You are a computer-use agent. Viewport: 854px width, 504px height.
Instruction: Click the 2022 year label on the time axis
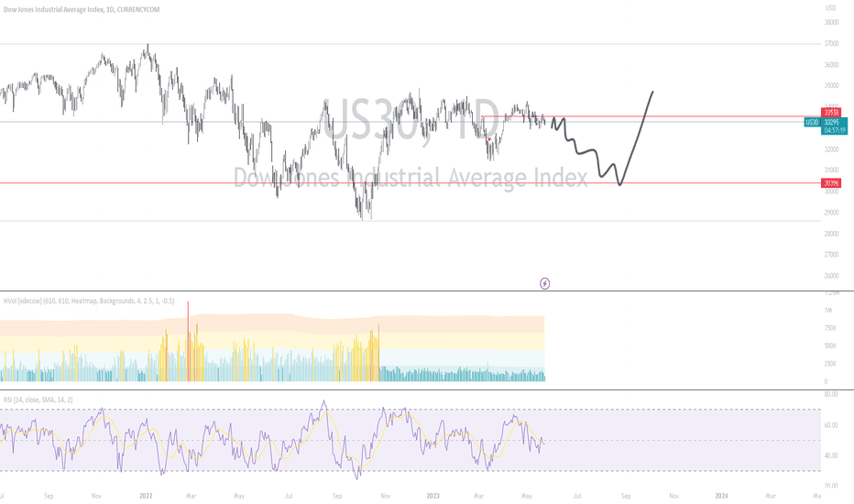pyautogui.click(x=146, y=496)
